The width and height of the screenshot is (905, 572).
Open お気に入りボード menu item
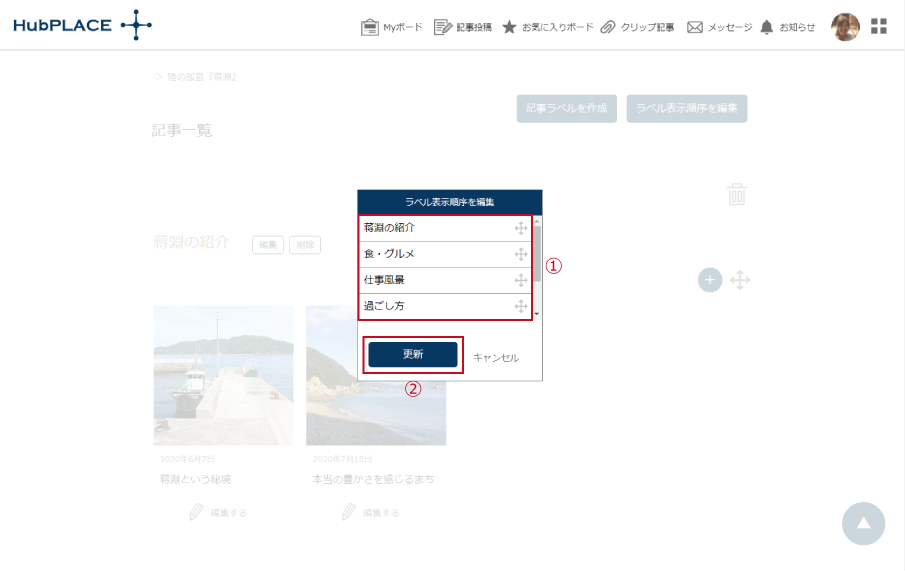point(558,27)
